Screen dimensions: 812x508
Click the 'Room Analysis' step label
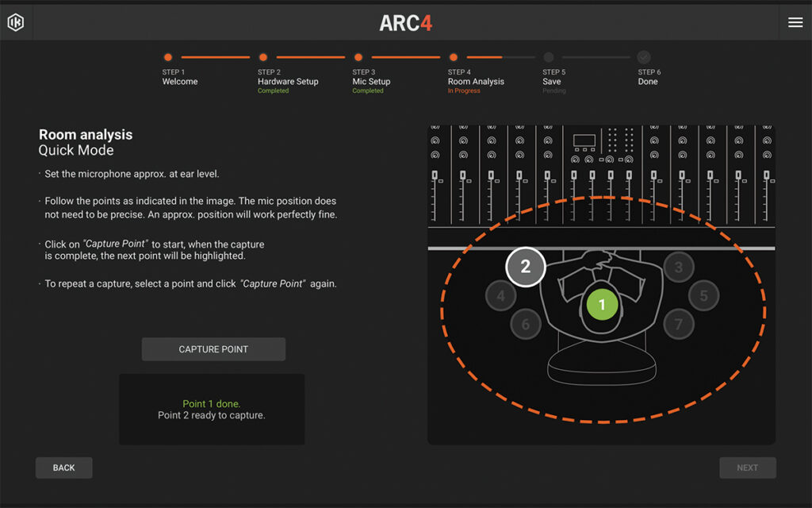pos(476,82)
